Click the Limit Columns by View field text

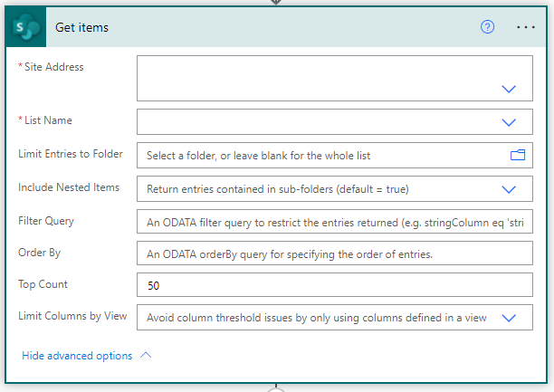click(x=317, y=318)
